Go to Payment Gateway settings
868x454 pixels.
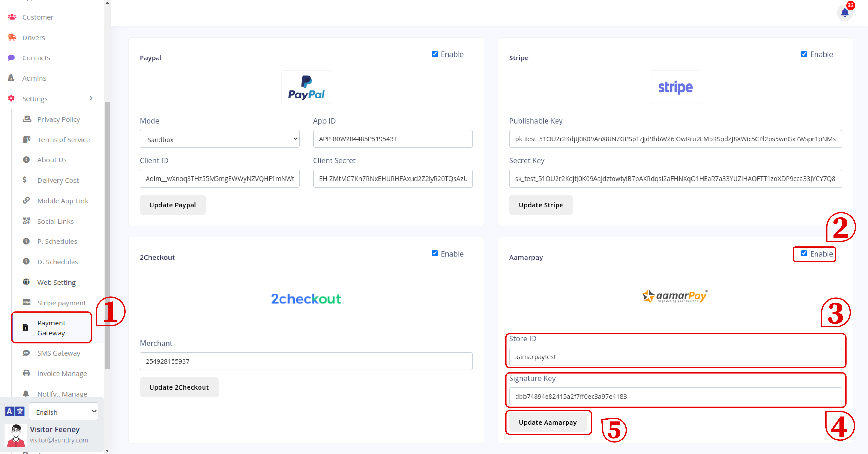52,328
